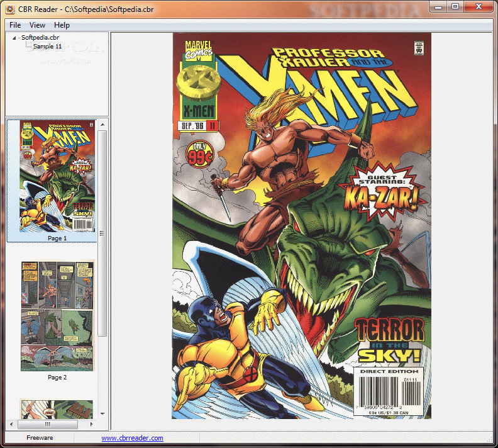Click the CBR Reader app icon in title bar
The height and width of the screenshot is (448, 498).
[10, 9]
